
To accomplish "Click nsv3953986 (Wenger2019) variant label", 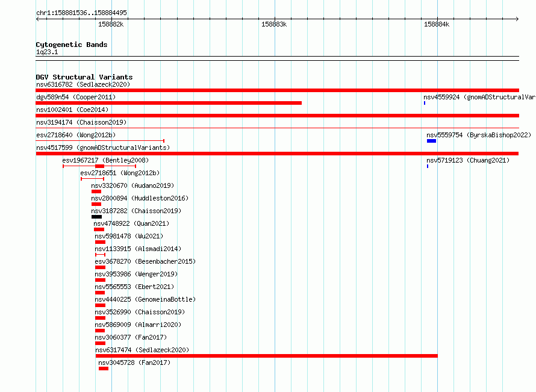I will point(136,274).
